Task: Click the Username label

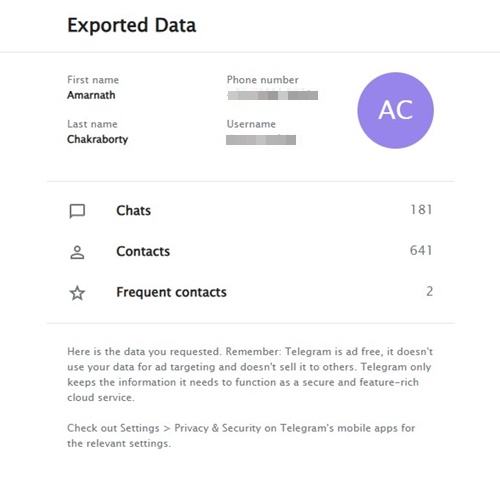Action: (x=251, y=124)
